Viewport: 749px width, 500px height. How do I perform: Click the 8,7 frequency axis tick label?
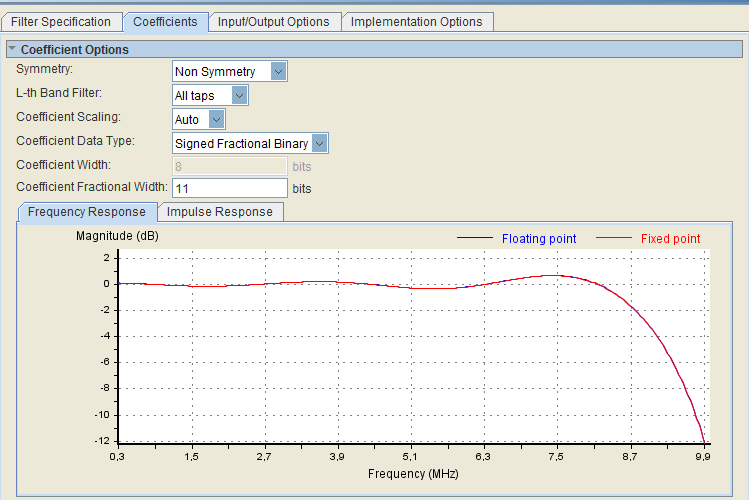coord(630,457)
